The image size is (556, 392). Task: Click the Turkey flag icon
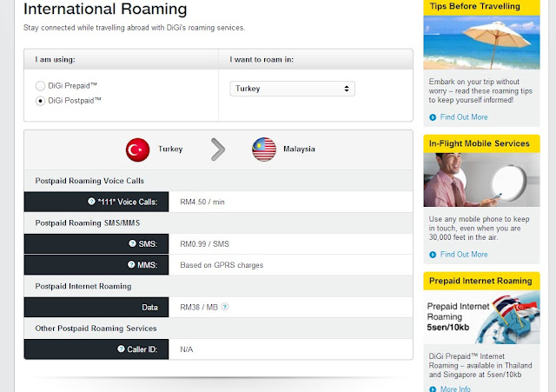[x=137, y=149]
